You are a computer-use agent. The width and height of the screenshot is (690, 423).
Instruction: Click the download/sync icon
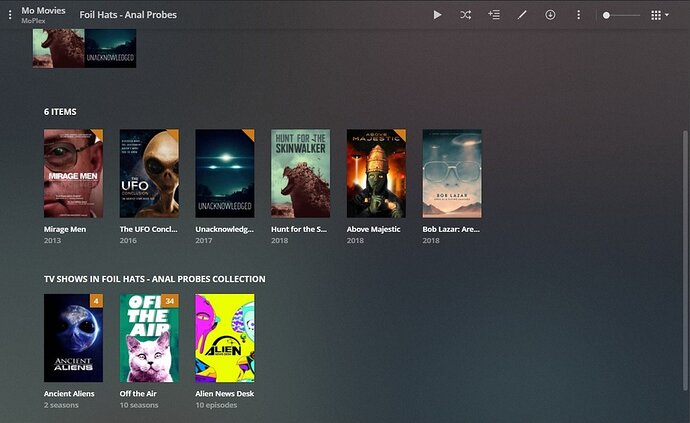click(x=550, y=15)
